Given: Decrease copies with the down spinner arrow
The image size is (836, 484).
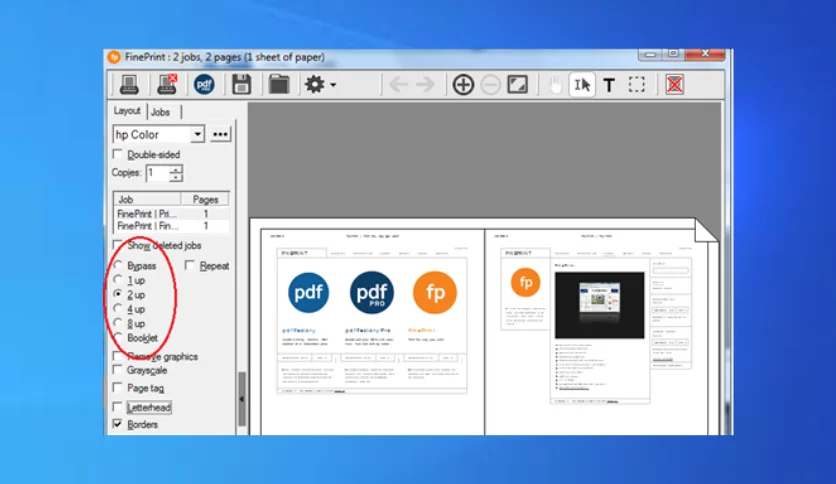Looking at the screenshot, I should coord(175,177).
